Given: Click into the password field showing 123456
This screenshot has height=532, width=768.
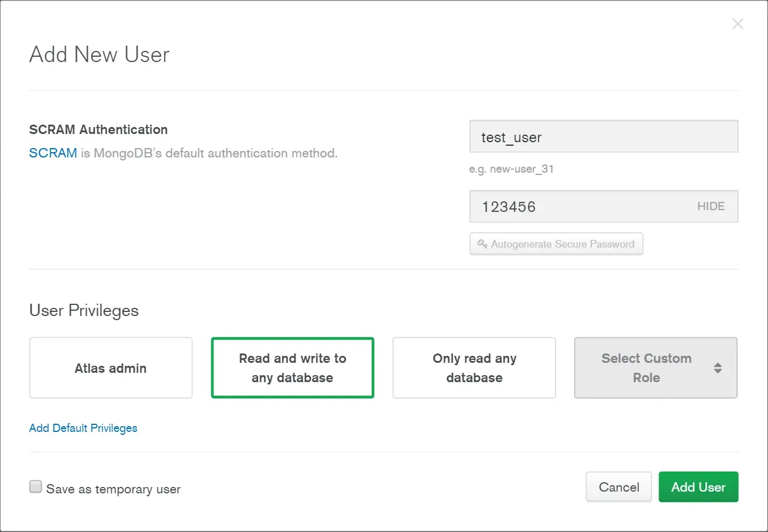Looking at the screenshot, I should pyautogui.click(x=580, y=207).
